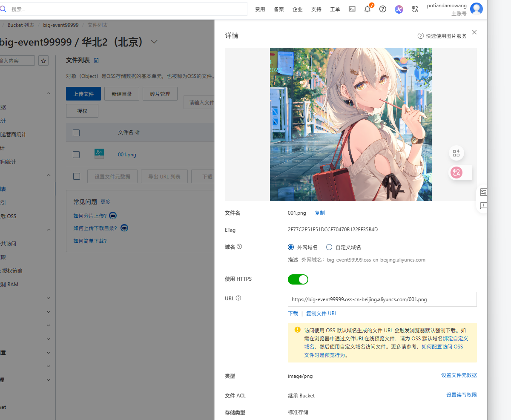
Task: Toggle the 使用 HTTPS switch
Action: [x=298, y=279]
